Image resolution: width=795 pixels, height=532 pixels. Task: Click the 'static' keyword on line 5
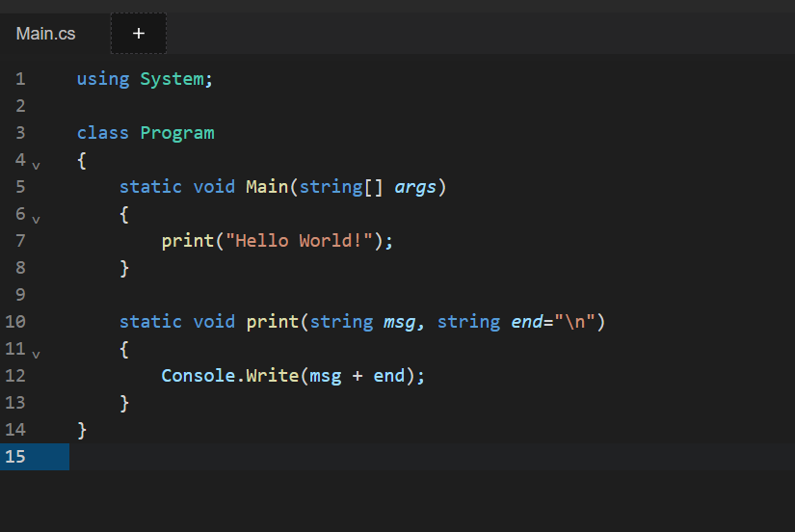point(150,187)
